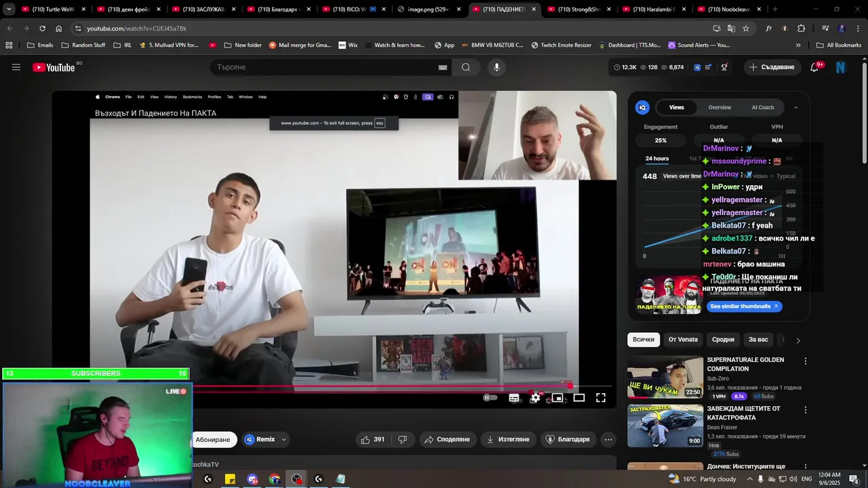This screenshot has height=488, width=868.
Task: Click the Абониране subscribe button
Action: [213, 439]
